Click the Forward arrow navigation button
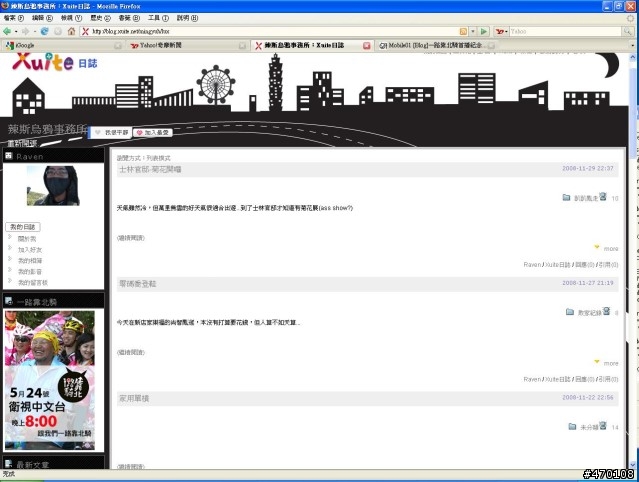This screenshot has height=482, width=639. [x=25, y=31]
